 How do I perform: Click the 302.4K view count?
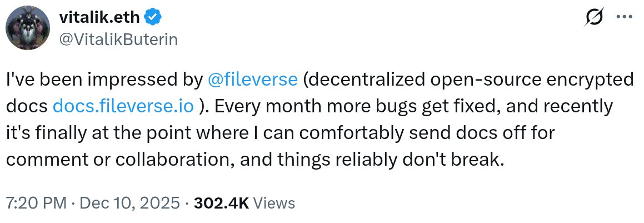point(220,203)
